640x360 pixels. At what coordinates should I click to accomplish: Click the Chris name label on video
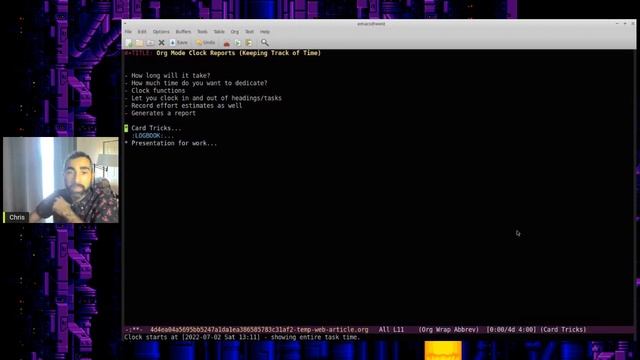pos(17,218)
